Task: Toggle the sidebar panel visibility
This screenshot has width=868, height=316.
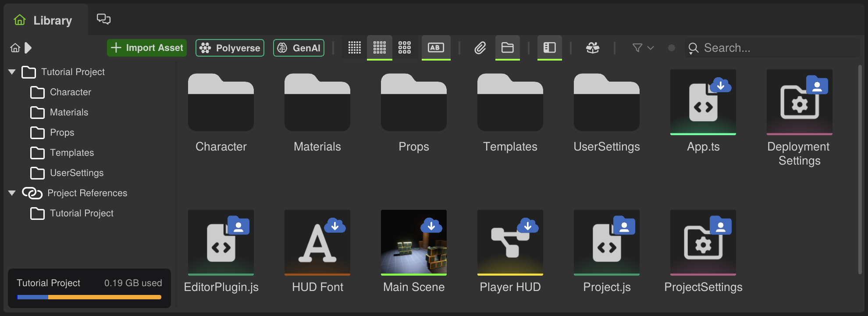Action: pyautogui.click(x=549, y=48)
